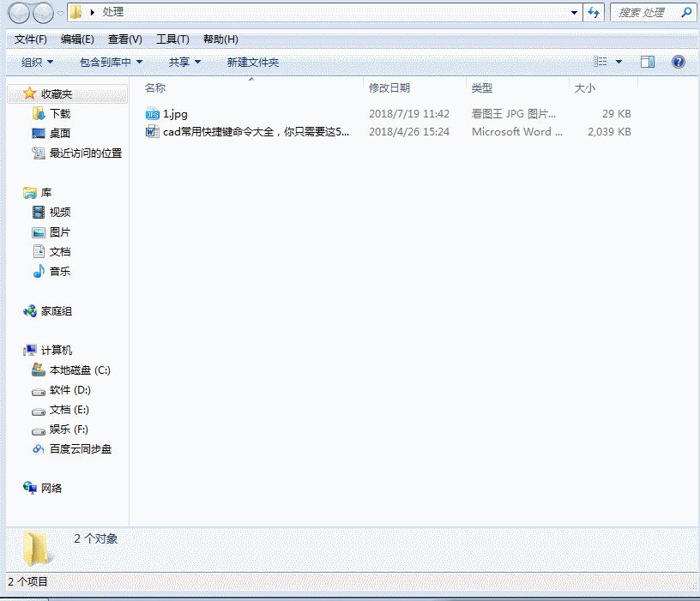Open the 文件(F) menu
Viewport: 700px width, 601px height.
point(30,39)
